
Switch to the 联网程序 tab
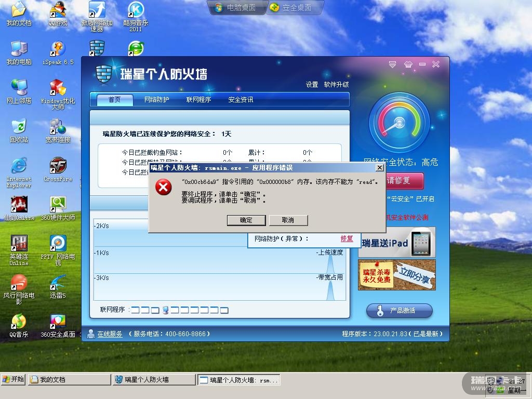click(x=198, y=99)
